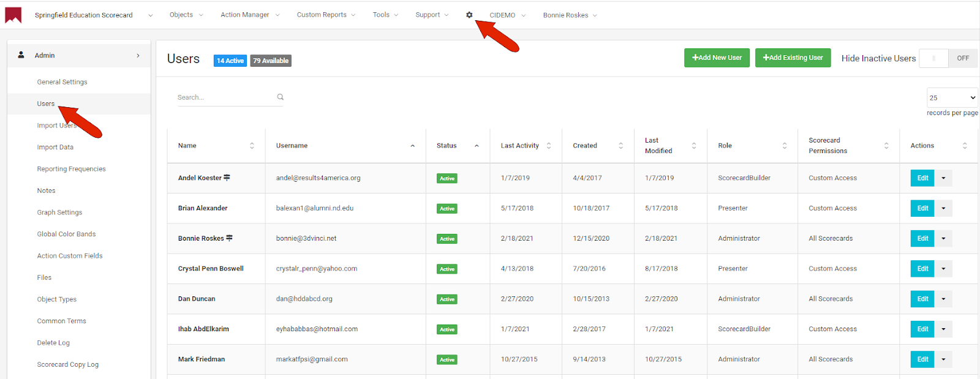Open the Action Manager menu
The width and height of the screenshot is (980, 379).
coord(250,15)
